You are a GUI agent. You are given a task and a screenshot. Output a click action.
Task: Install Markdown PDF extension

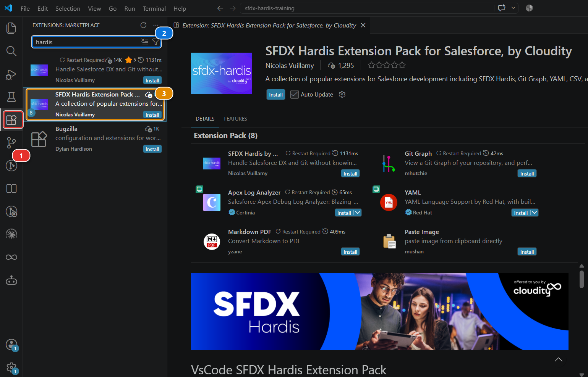350,252
